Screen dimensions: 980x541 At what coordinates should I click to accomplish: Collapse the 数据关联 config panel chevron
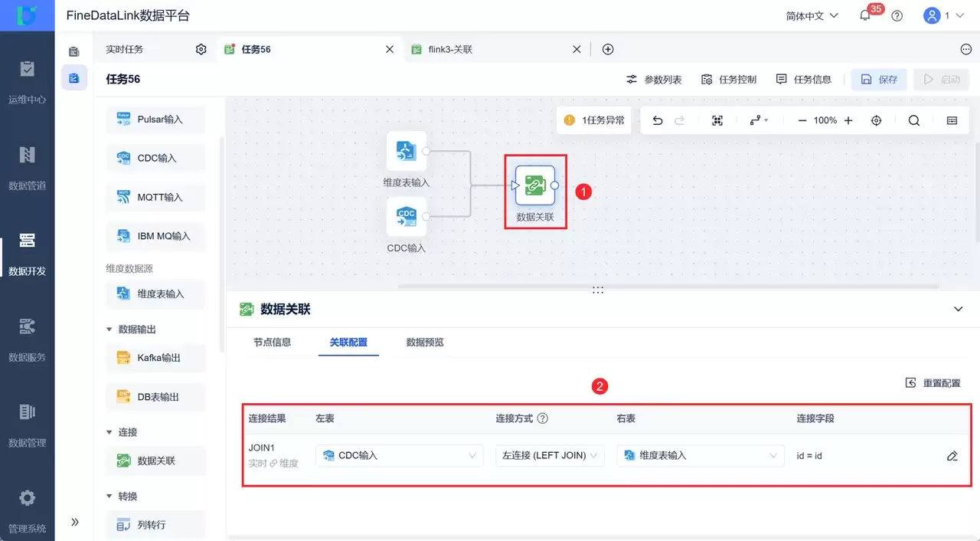click(x=958, y=309)
